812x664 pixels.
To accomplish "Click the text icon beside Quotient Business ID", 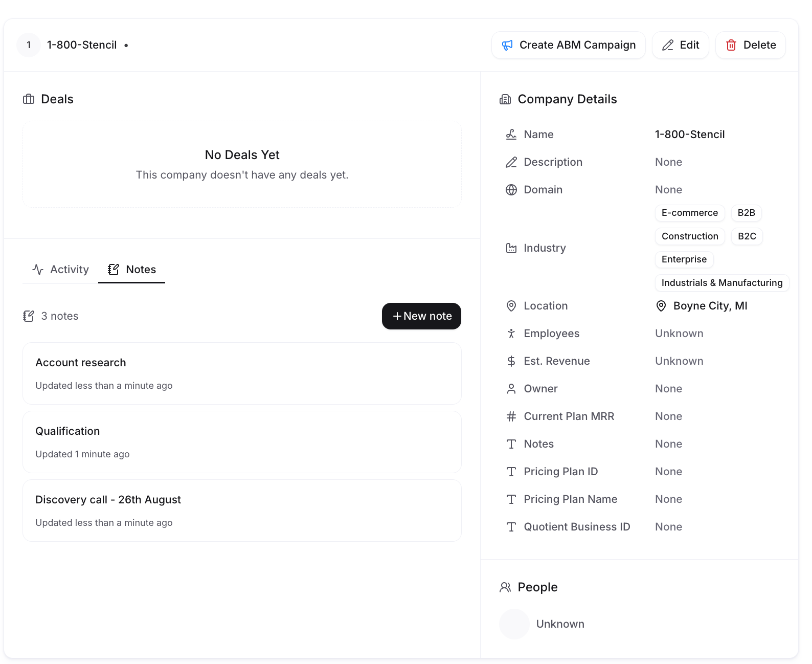I will click(x=511, y=527).
